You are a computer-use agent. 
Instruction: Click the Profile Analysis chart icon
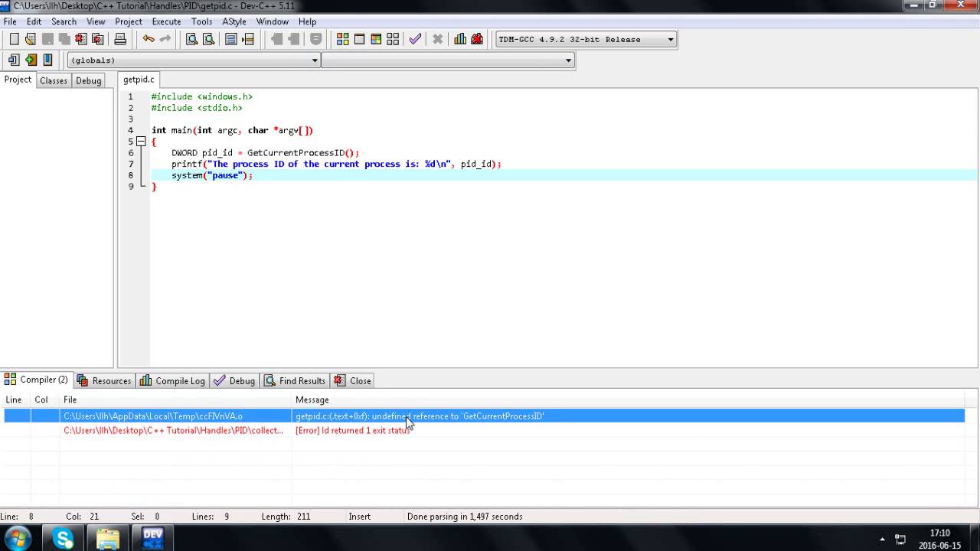pos(460,39)
